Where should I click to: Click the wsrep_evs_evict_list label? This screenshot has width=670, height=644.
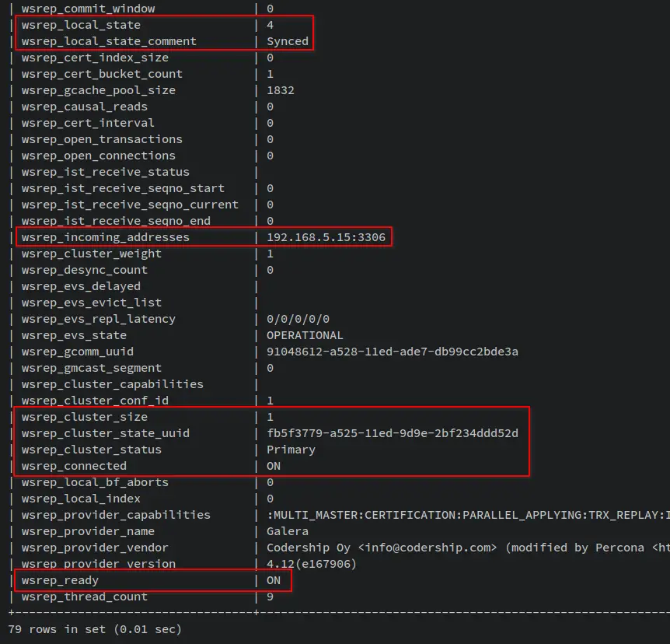pos(92,303)
